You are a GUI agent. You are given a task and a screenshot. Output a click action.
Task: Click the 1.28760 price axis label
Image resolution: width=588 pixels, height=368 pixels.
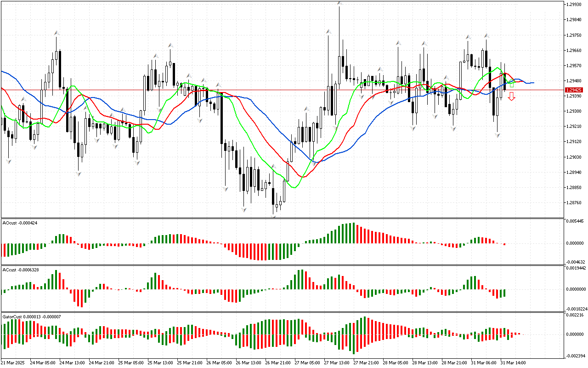574,202
